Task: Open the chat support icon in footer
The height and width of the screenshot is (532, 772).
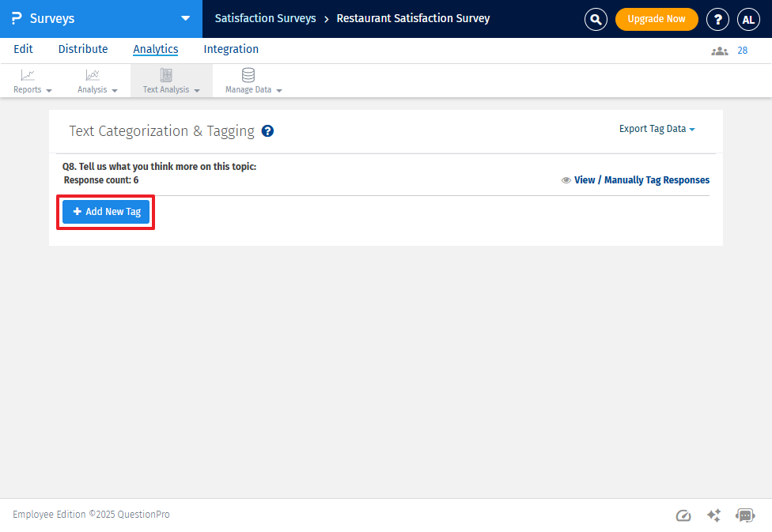Action: 745,515
